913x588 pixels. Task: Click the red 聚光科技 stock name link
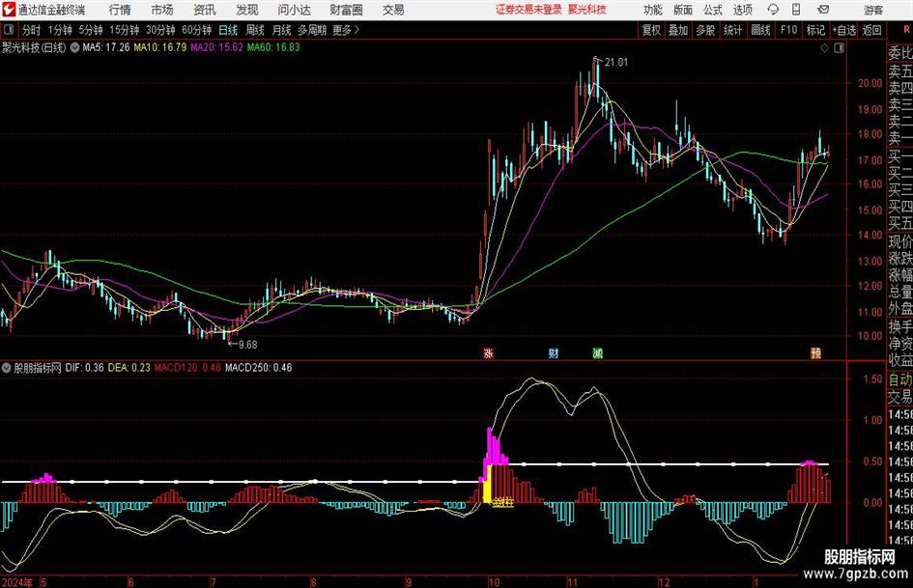coord(587,10)
